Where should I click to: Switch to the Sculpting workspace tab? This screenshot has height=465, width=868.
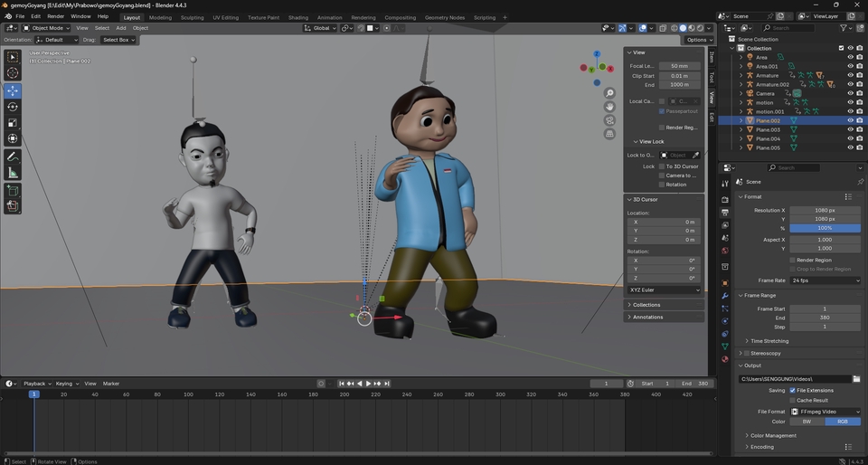point(192,17)
